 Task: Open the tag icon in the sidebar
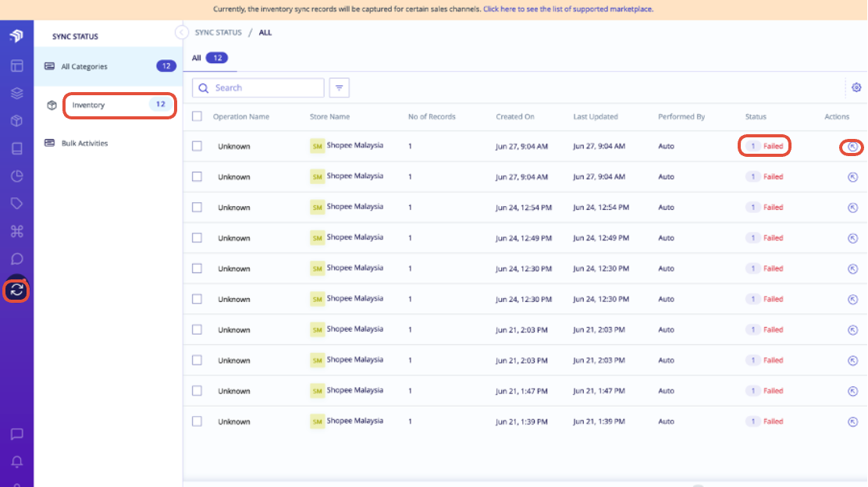(x=16, y=203)
